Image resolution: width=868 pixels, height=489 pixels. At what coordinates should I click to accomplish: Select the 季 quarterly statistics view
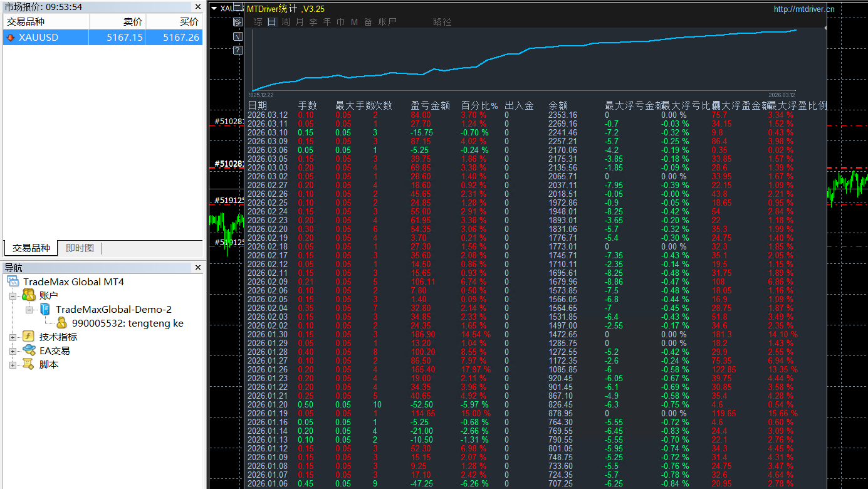pos(313,21)
